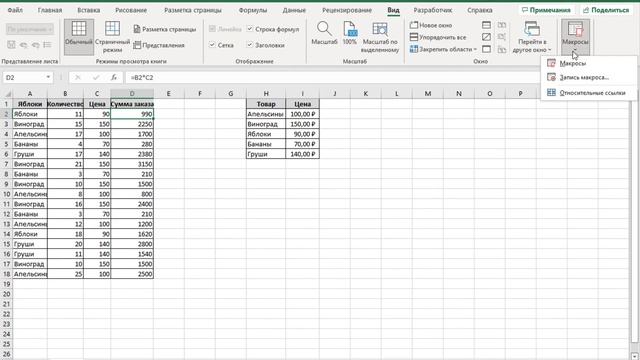Click the select all corner triangle

coord(7,93)
